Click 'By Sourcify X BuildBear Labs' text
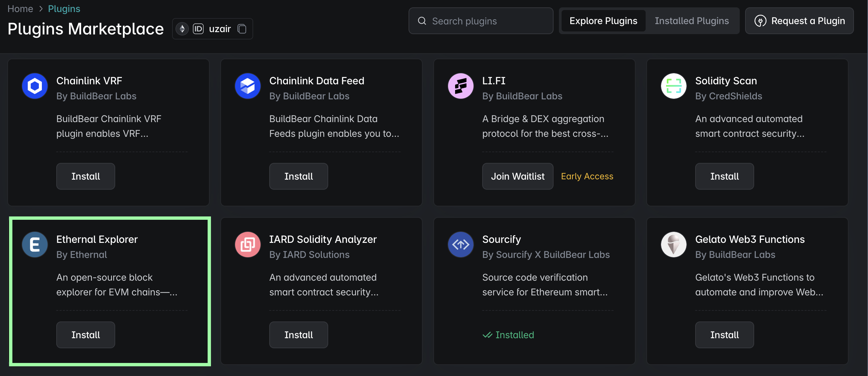Image resolution: width=868 pixels, height=376 pixels. click(x=546, y=255)
